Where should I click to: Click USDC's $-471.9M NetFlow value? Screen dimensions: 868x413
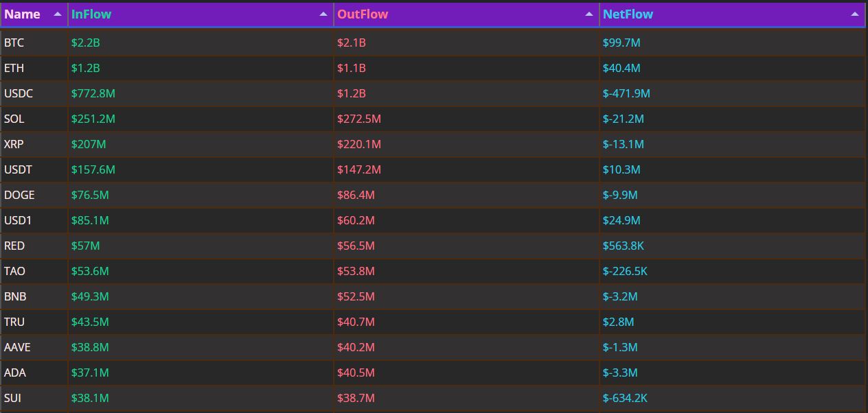pyautogui.click(x=626, y=93)
